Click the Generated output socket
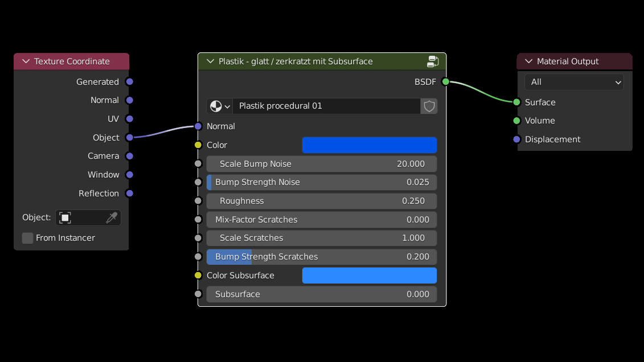 click(130, 82)
